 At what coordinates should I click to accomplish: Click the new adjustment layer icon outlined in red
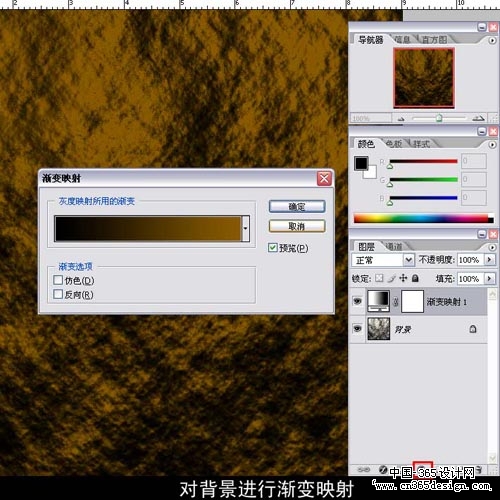click(423, 469)
